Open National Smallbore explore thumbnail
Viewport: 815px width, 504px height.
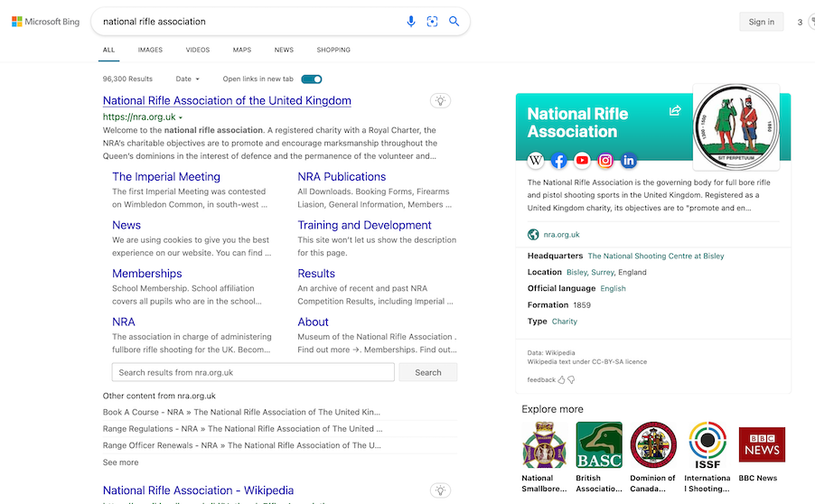coord(544,445)
